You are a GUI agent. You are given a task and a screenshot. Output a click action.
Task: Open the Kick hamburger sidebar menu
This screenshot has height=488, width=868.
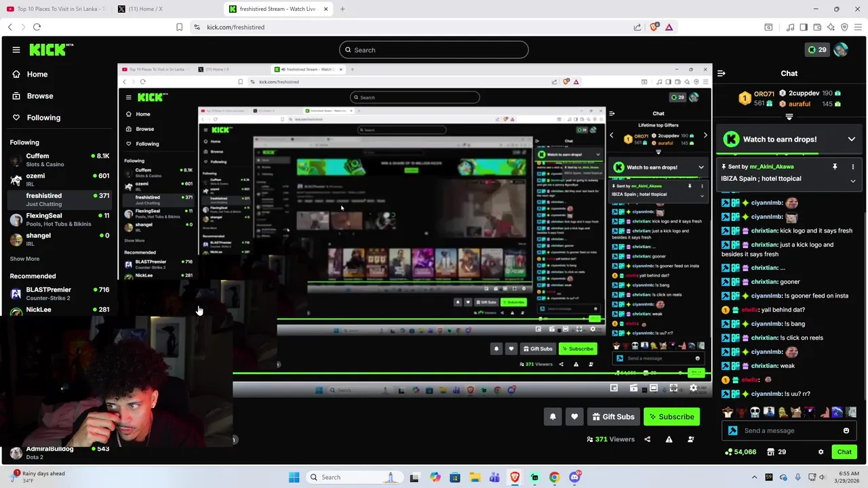(x=16, y=49)
